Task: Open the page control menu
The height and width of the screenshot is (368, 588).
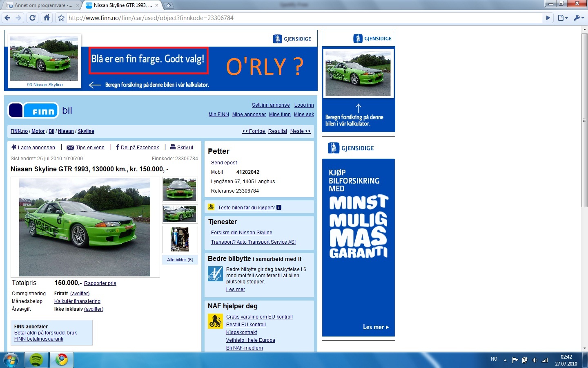Action: (563, 18)
